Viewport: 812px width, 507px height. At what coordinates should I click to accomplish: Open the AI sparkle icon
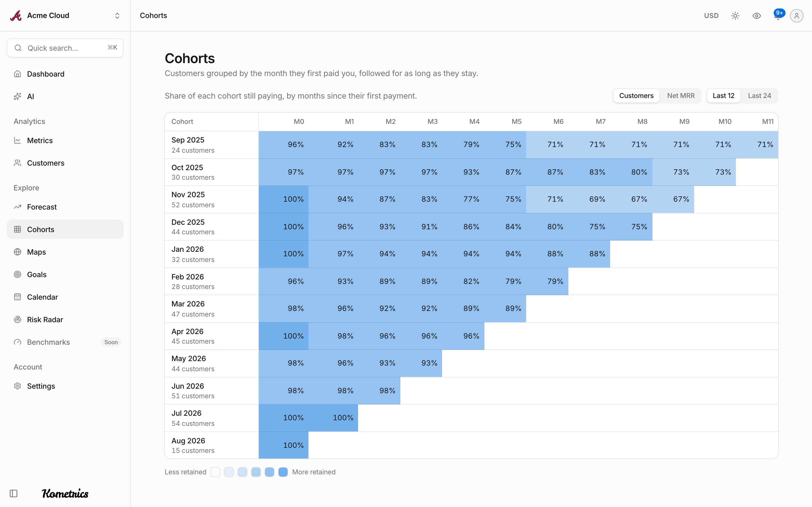(17, 97)
